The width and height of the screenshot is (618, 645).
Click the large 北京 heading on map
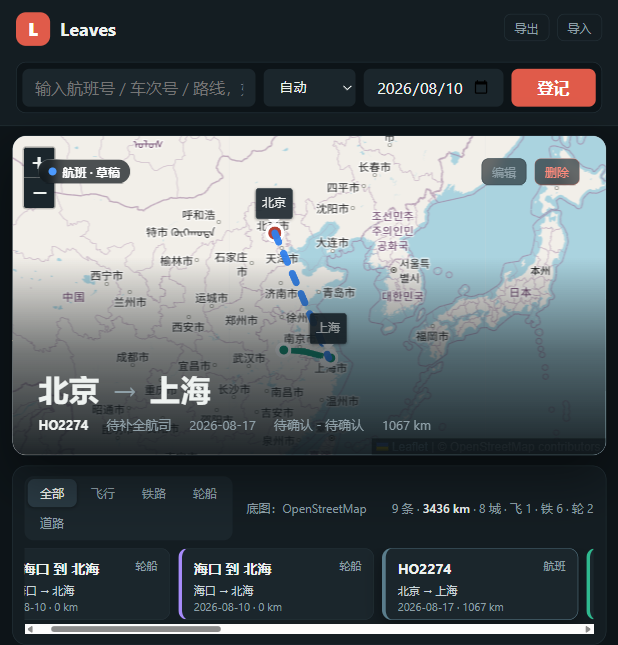tap(69, 391)
